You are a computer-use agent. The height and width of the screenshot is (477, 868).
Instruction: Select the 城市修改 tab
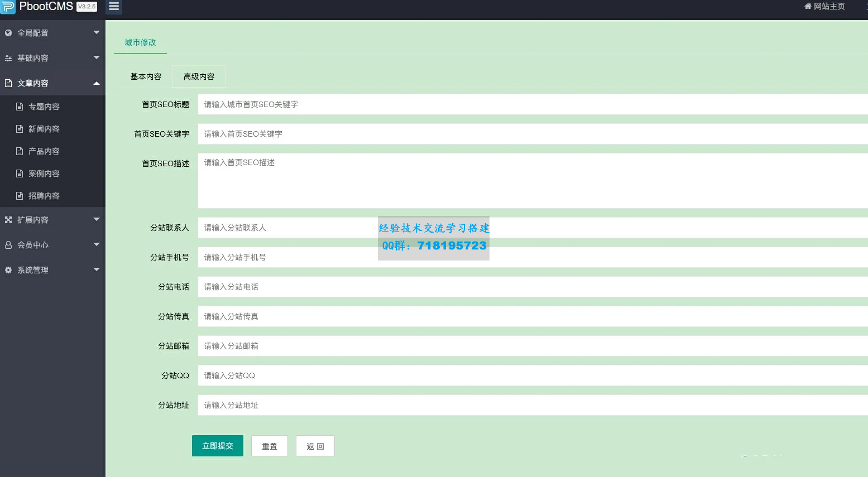pyautogui.click(x=140, y=42)
